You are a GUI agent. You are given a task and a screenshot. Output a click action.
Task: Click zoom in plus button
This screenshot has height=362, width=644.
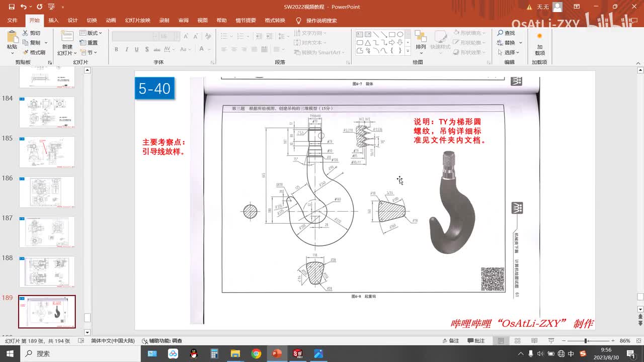click(613, 341)
